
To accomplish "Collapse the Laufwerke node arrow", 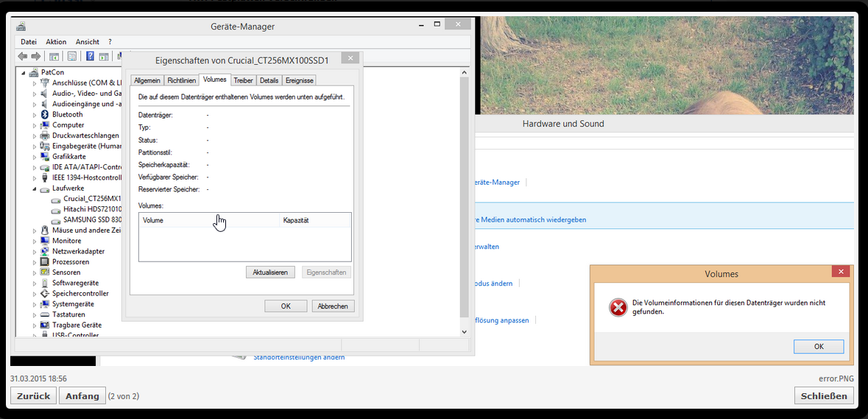I will click(35, 189).
